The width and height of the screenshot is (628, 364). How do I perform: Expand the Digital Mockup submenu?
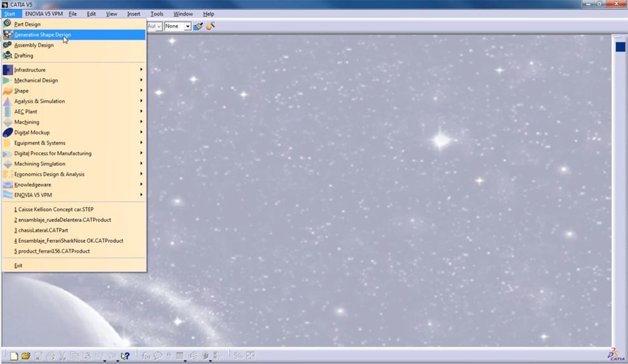[x=74, y=132]
